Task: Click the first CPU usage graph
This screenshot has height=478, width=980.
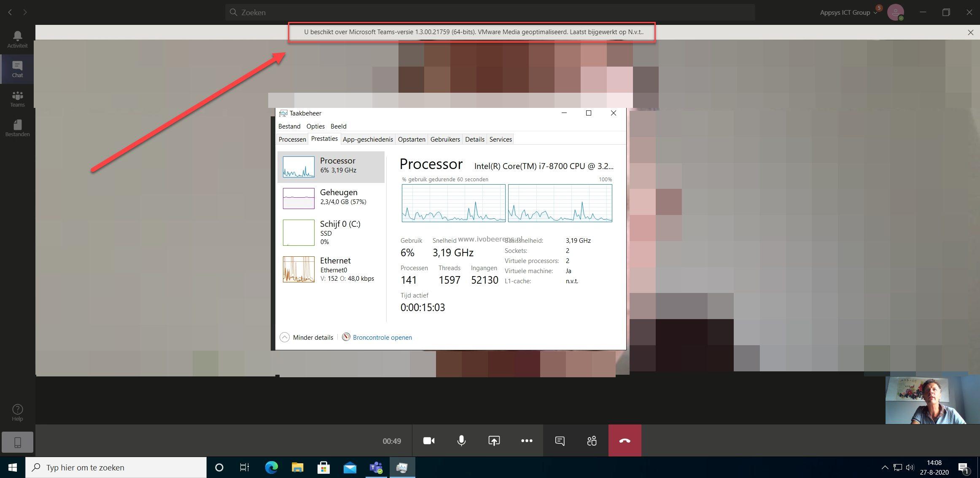Action: click(453, 203)
